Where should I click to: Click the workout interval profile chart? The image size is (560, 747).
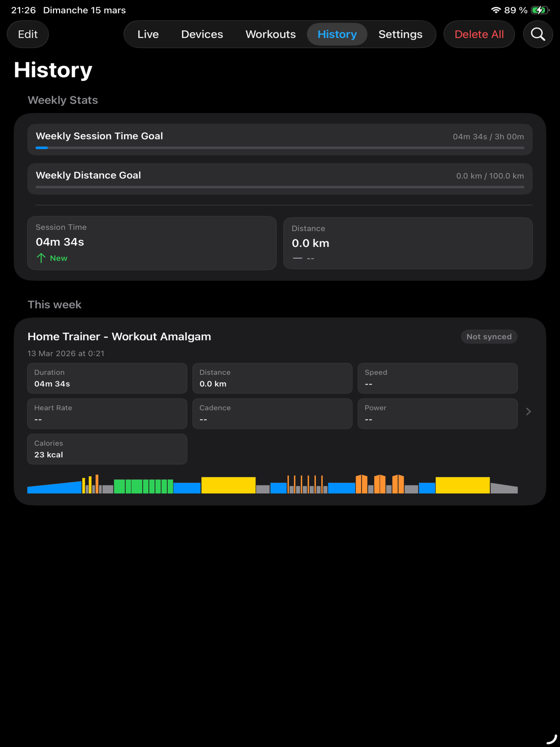[273, 484]
